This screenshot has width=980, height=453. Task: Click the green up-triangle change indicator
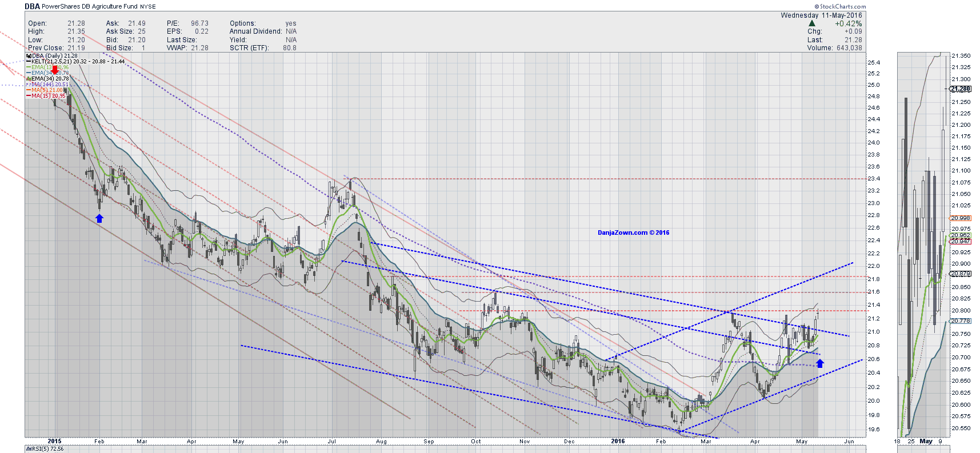pos(812,23)
